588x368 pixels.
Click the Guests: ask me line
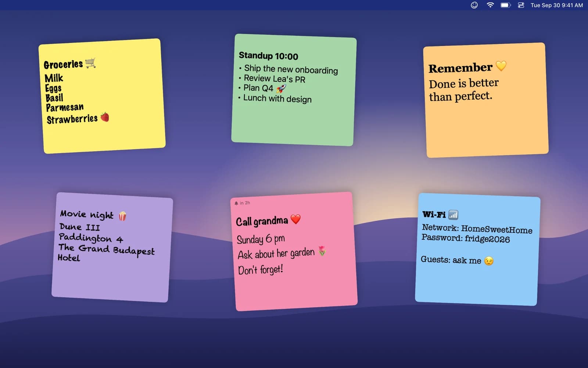pyautogui.click(x=451, y=260)
